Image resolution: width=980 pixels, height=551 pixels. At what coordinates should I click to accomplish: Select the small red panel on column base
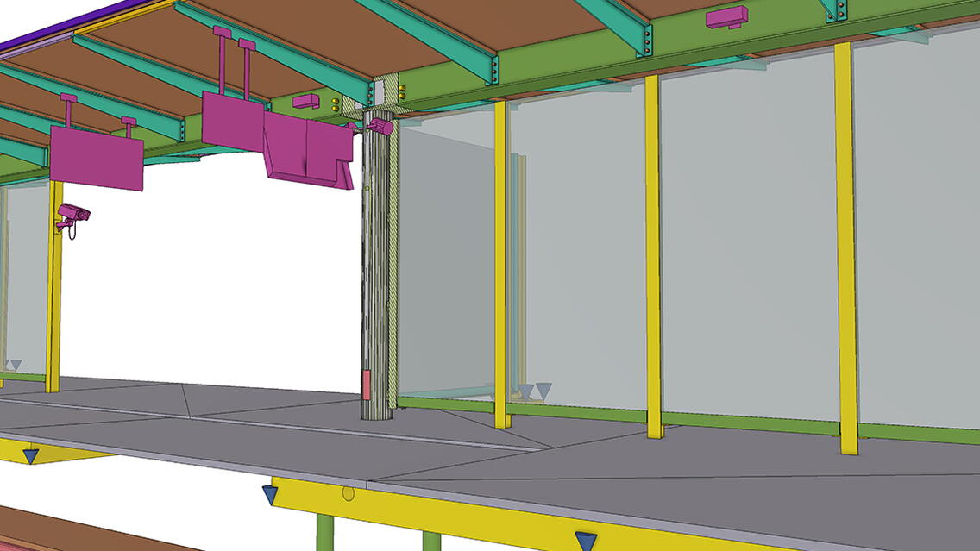pyautogui.click(x=367, y=385)
